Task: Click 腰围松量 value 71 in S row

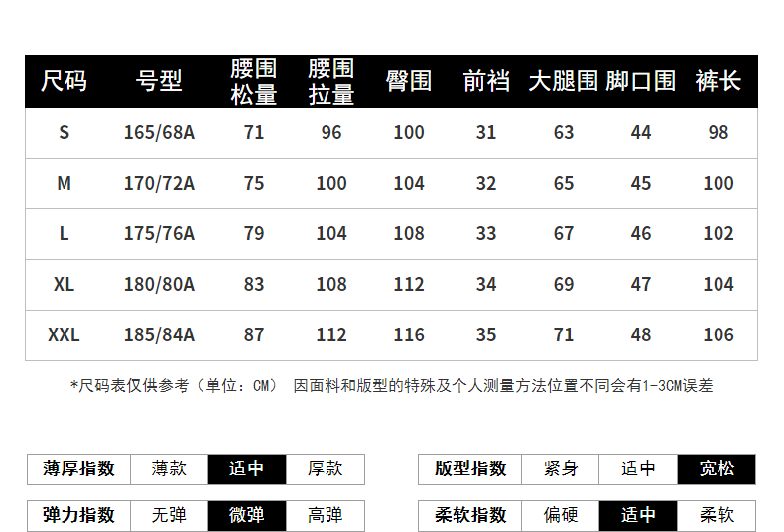Action: (x=253, y=132)
